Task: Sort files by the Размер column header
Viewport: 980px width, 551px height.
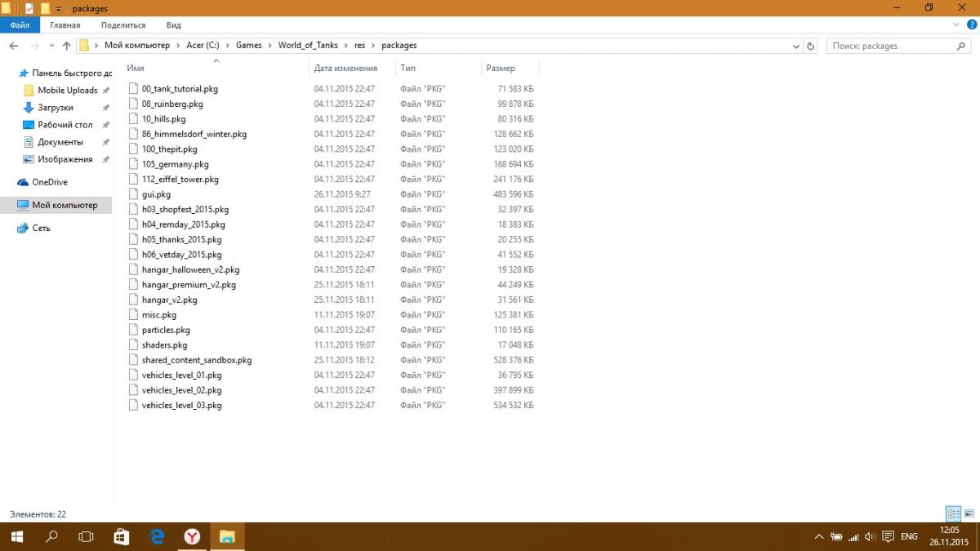Action: [x=501, y=69]
